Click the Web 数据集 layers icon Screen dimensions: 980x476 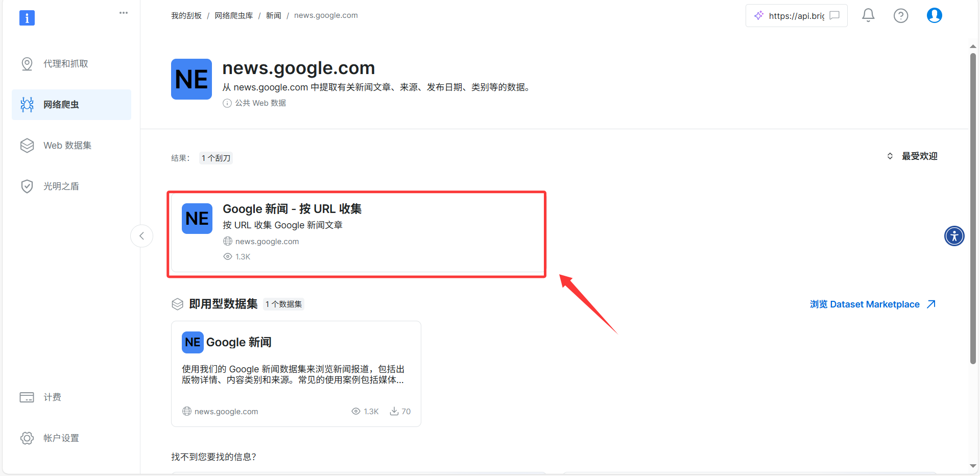(27, 146)
